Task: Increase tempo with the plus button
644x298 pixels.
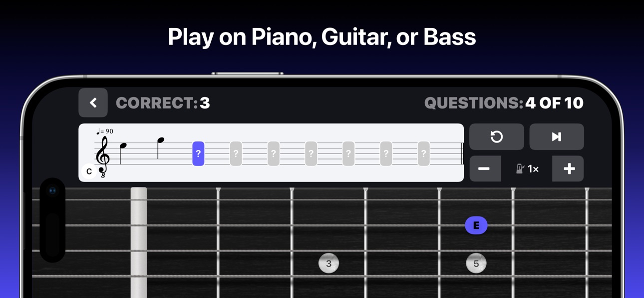Action: point(568,168)
